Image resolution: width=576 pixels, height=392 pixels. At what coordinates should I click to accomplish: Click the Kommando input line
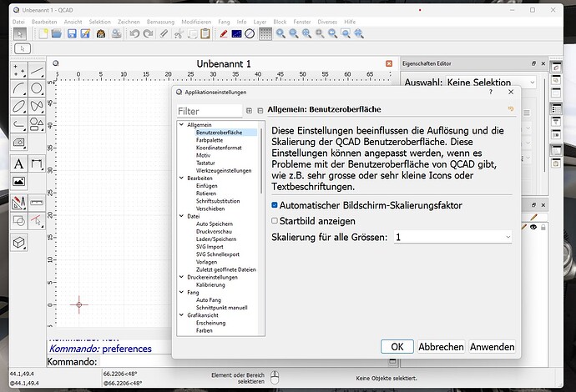[242, 361]
